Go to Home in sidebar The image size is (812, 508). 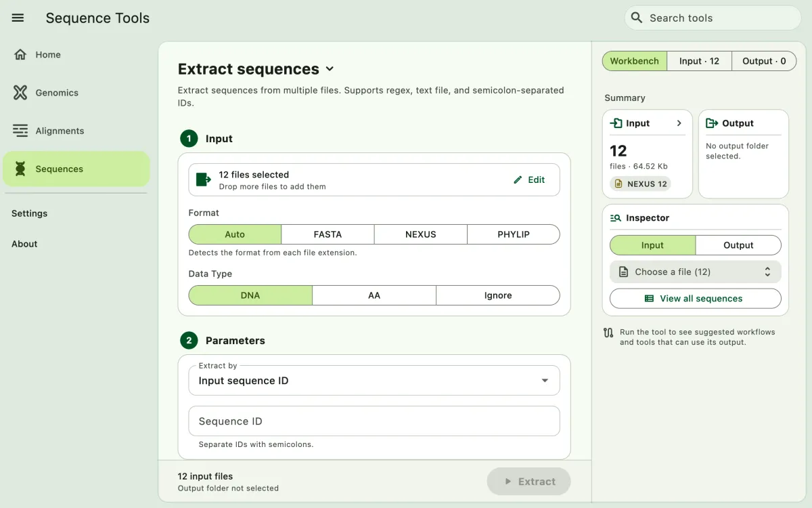(76, 55)
